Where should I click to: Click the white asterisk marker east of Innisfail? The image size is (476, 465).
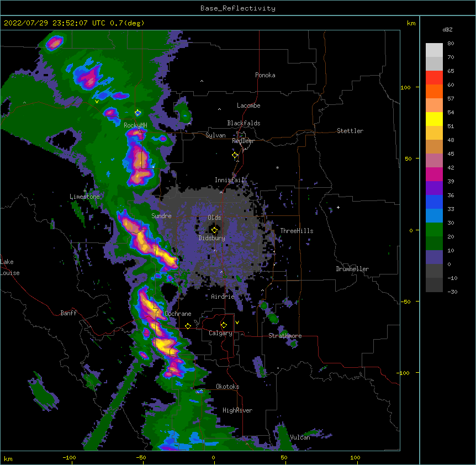(277, 167)
